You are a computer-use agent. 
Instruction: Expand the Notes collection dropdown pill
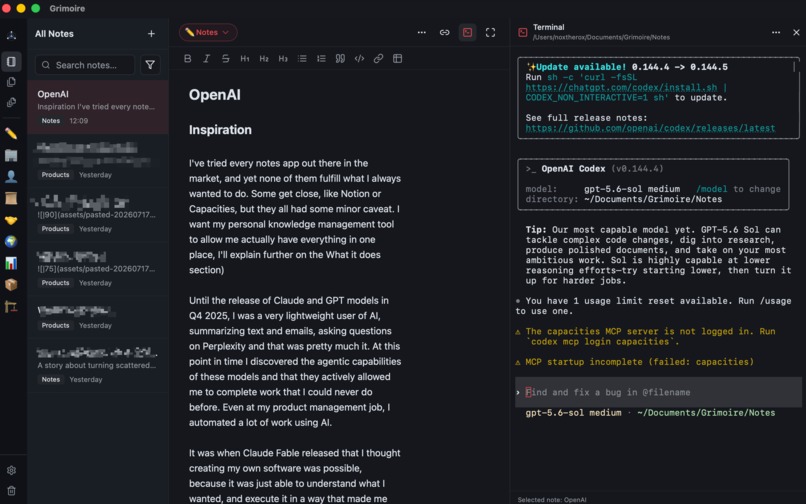pyautogui.click(x=208, y=32)
